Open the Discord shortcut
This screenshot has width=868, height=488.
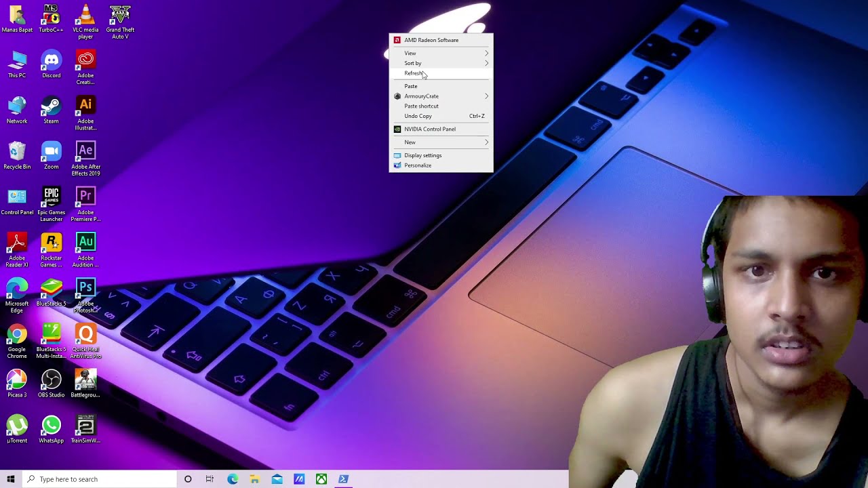tap(51, 65)
